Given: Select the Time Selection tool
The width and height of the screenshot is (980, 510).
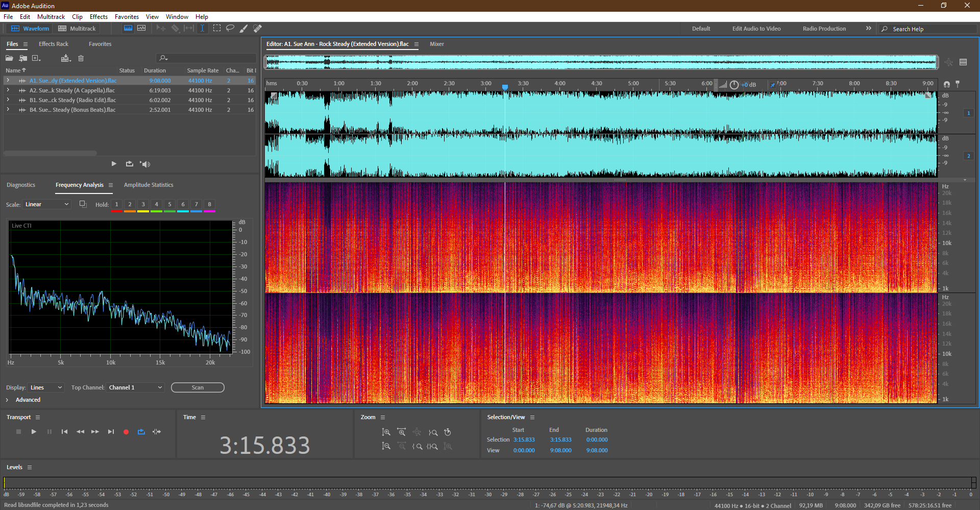Looking at the screenshot, I should tap(203, 28).
